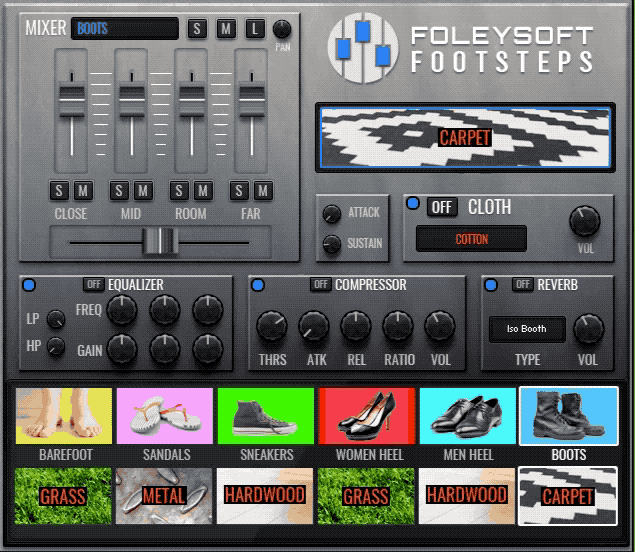This screenshot has height=552, width=635.
Task: Click the Compressor blue indicator LED
Action: [x=258, y=285]
